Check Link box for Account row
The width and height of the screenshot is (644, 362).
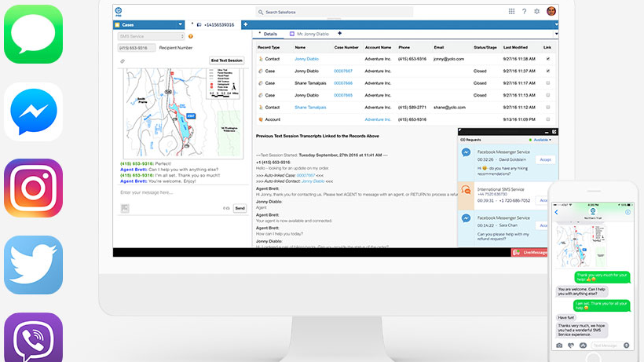pos(548,119)
